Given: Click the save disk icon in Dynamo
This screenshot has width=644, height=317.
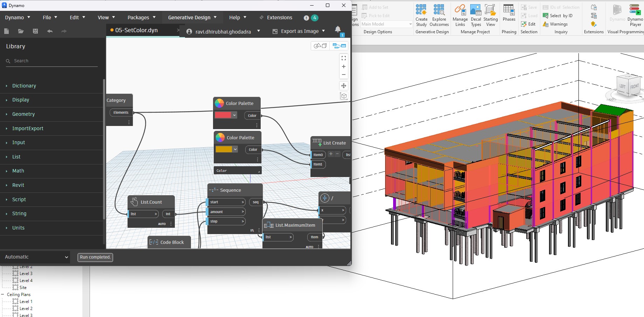Looking at the screenshot, I should click(35, 31).
